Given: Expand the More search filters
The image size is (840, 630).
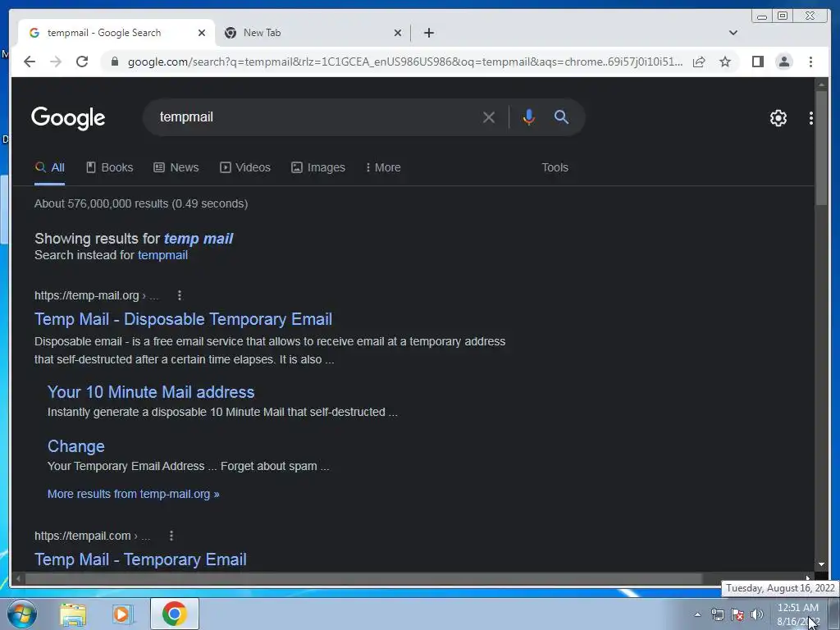Looking at the screenshot, I should click(383, 167).
